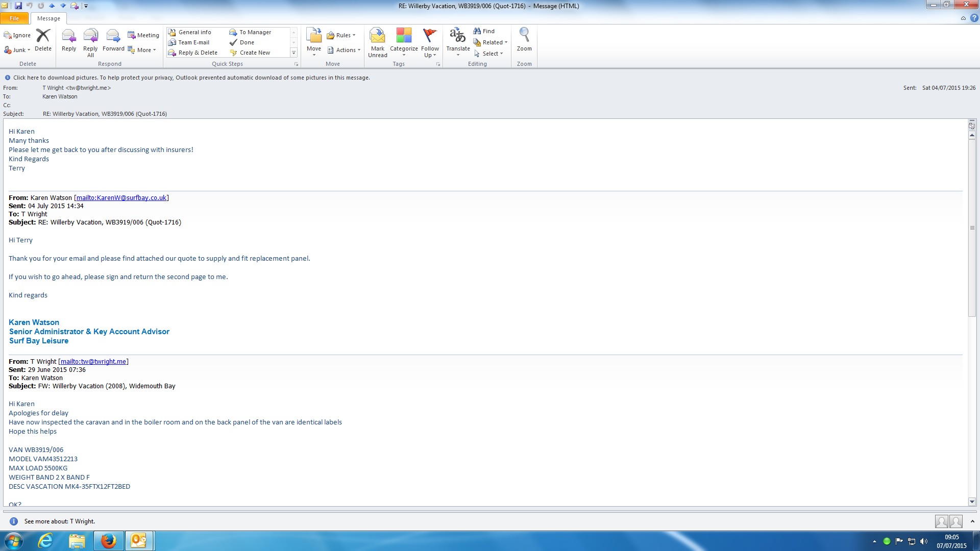Image resolution: width=980 pixels, height=551 pixels.
Task: Expand the People Pane arrow
Action: tap(972, 521)
